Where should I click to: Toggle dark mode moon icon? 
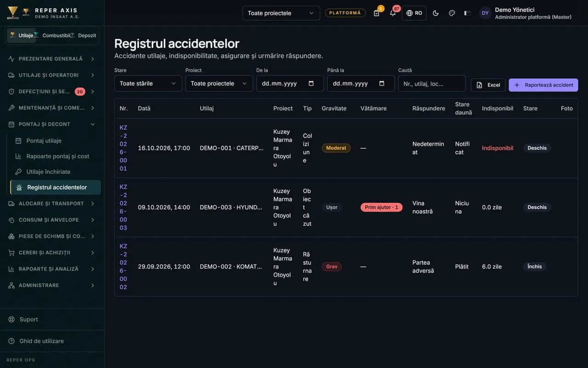click(435, 13)
